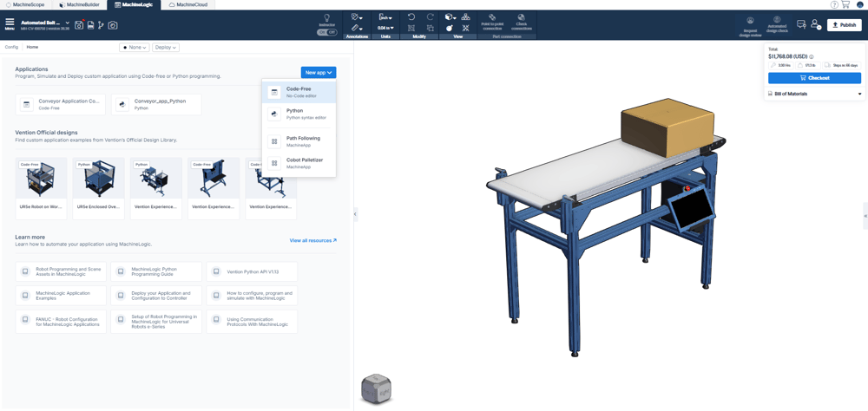Open the None status dropdown
Viewport: 868px width, 411px height.
click(135, 48)
